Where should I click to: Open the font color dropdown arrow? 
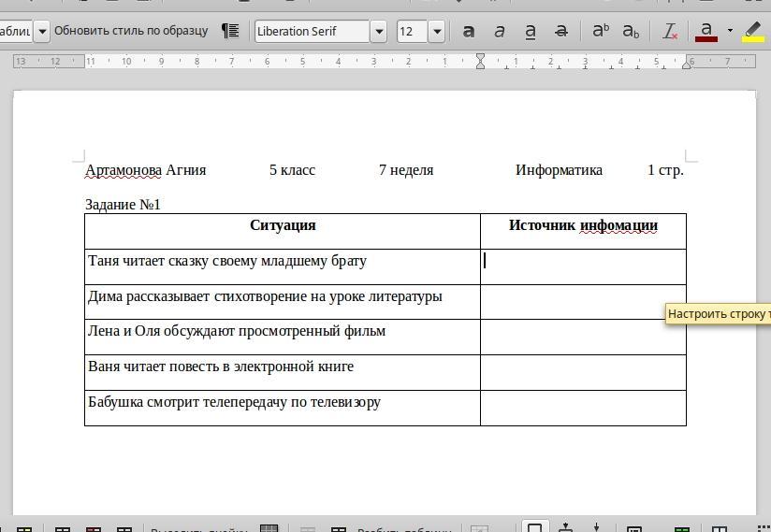[x=730, y=31]
